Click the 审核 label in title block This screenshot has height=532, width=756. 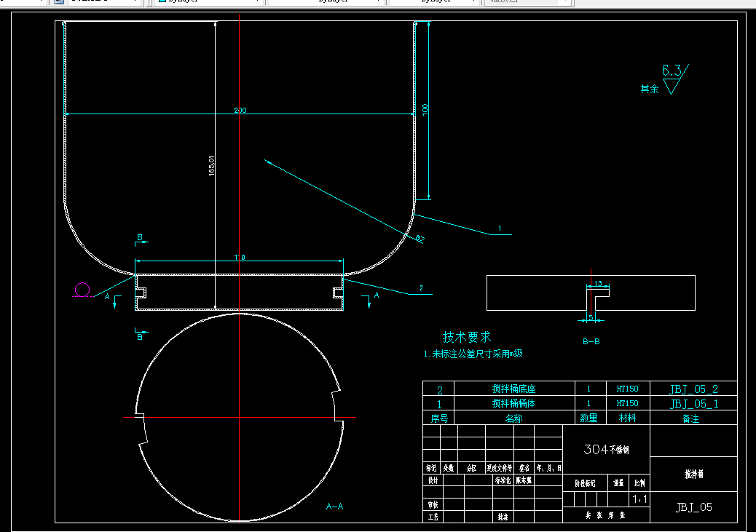click(x=433, y=504)
